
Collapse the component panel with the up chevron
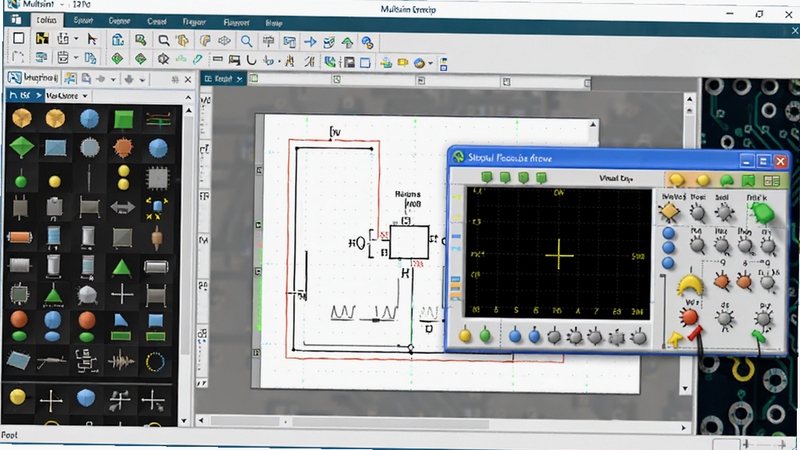(188, 97)
